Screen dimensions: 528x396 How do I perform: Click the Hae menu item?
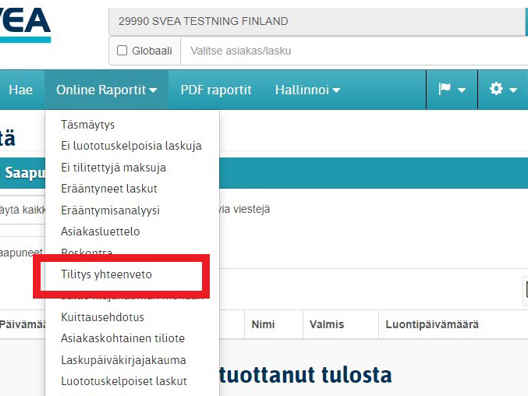(x=21, y=90)
